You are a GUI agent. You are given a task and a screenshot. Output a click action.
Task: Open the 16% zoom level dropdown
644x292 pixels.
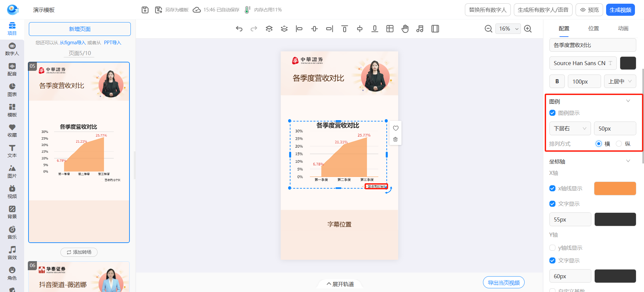[x=508, y=29]
